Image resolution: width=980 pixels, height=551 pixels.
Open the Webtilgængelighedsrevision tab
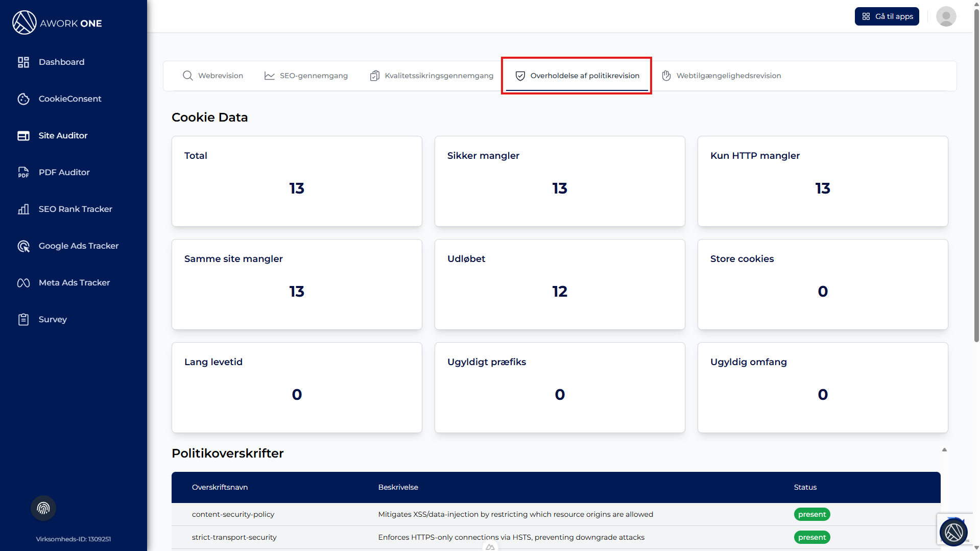tap(722, 76)
